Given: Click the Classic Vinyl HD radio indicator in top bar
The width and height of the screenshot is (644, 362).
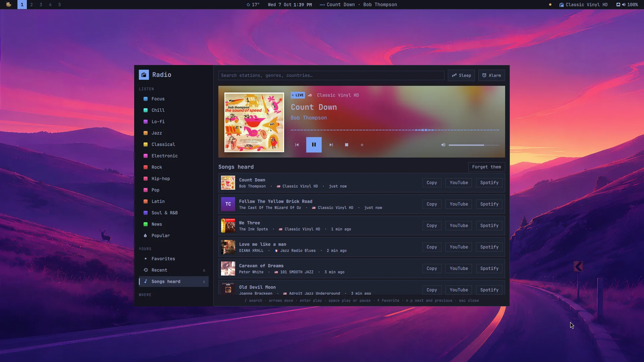Looking at the screenshot, I should [583, 5].
